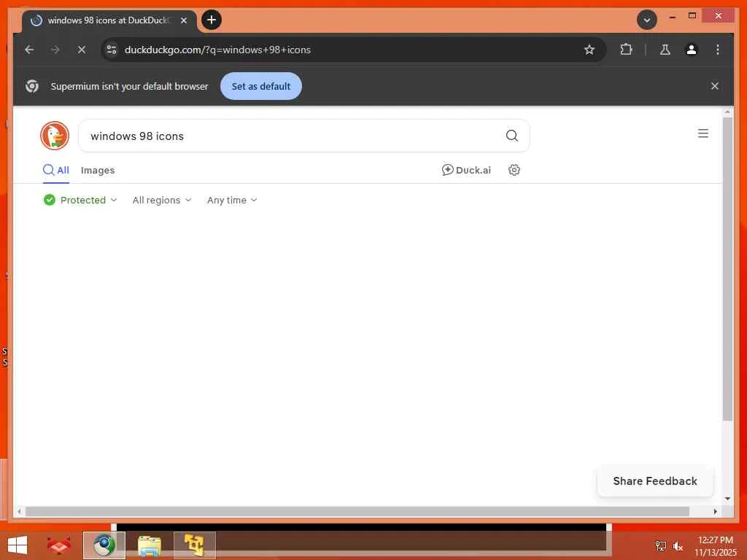The height and width of the screenshot is (560, 747).
Task: Click the scroll right arrow
Action: 715,511
